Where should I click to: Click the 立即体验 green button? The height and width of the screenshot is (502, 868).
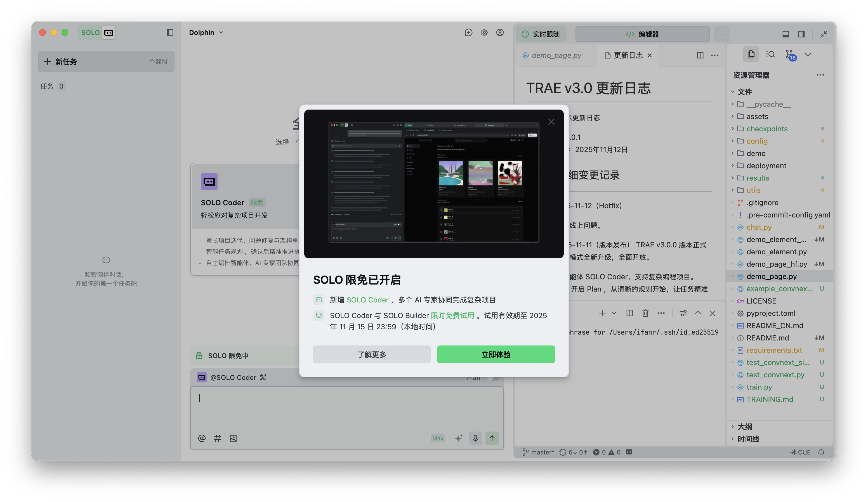[x=496, y=354]
